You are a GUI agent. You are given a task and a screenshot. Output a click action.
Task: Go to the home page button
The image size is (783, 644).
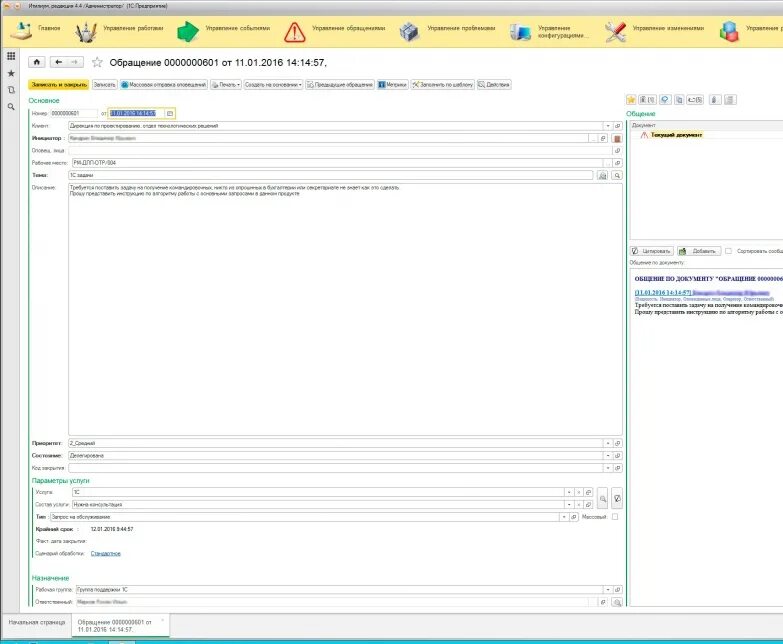point(36,62)
